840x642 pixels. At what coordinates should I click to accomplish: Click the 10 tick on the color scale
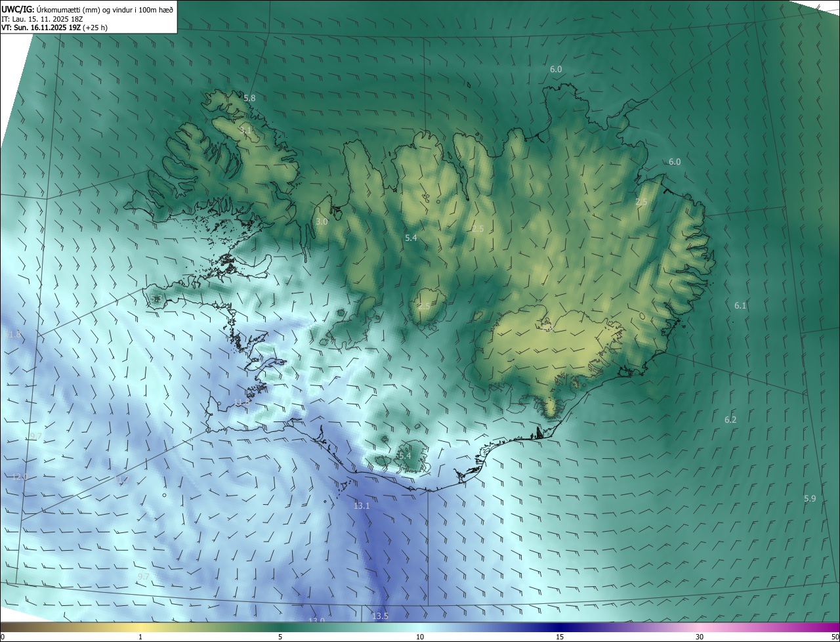[420, 637]
